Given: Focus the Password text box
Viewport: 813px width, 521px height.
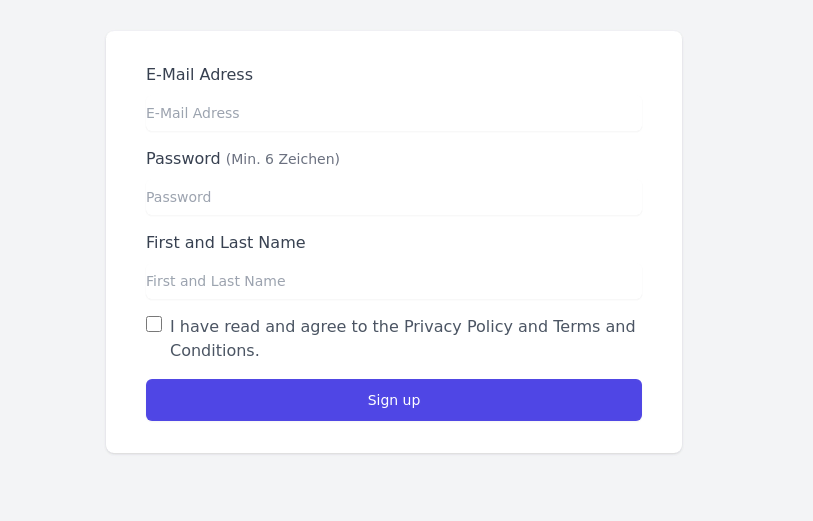Looking at the screenshot, I should (x=393, y=197).
